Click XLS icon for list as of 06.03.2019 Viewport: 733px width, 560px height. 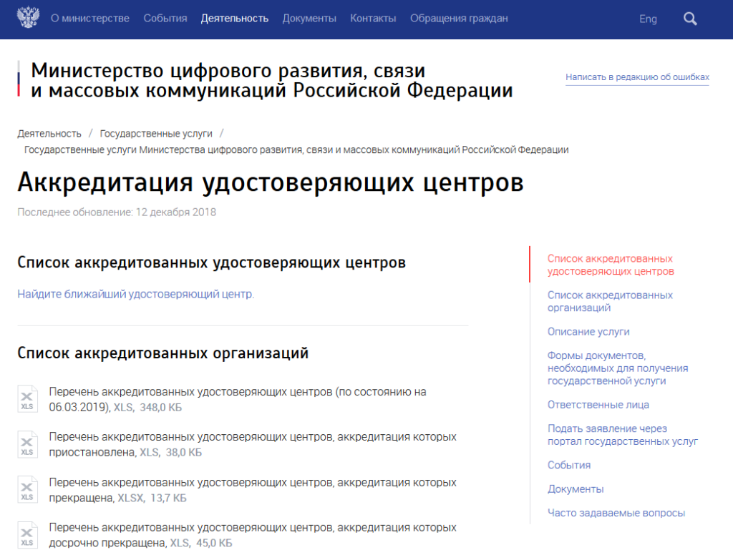coord(27,399)
